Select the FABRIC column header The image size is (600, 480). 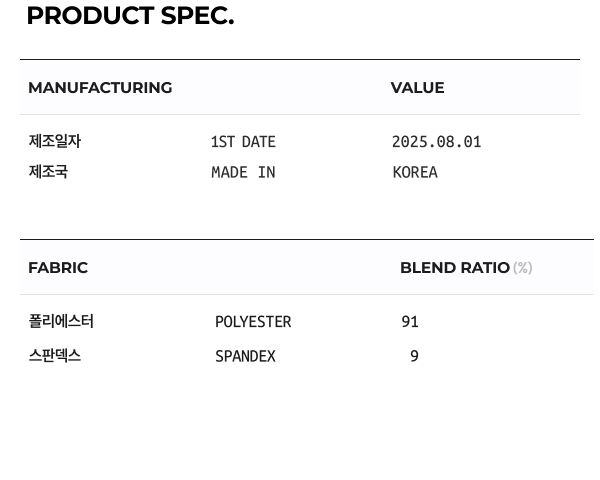tap(58, 268)
